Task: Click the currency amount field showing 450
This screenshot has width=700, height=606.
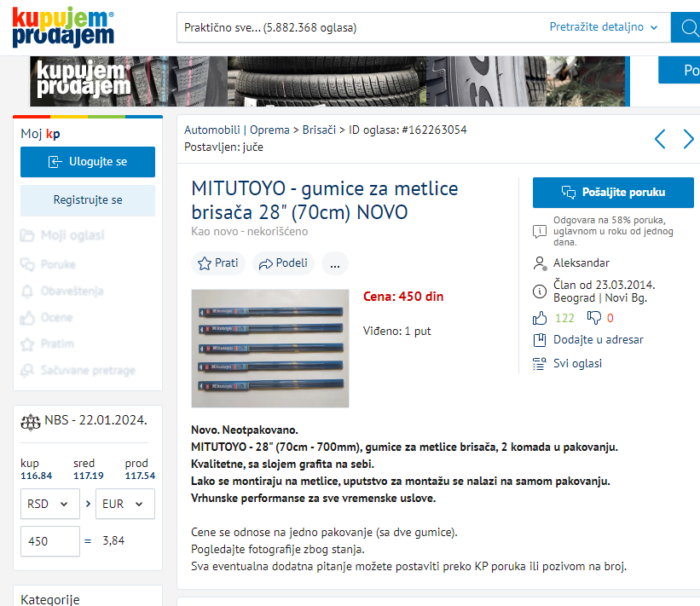Action: (x=50, y=541)
